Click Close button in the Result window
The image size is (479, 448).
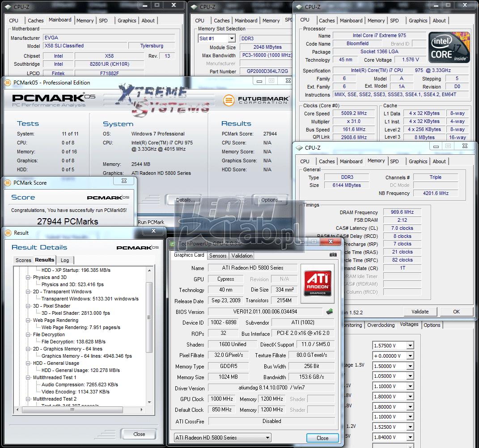point(139,434)
